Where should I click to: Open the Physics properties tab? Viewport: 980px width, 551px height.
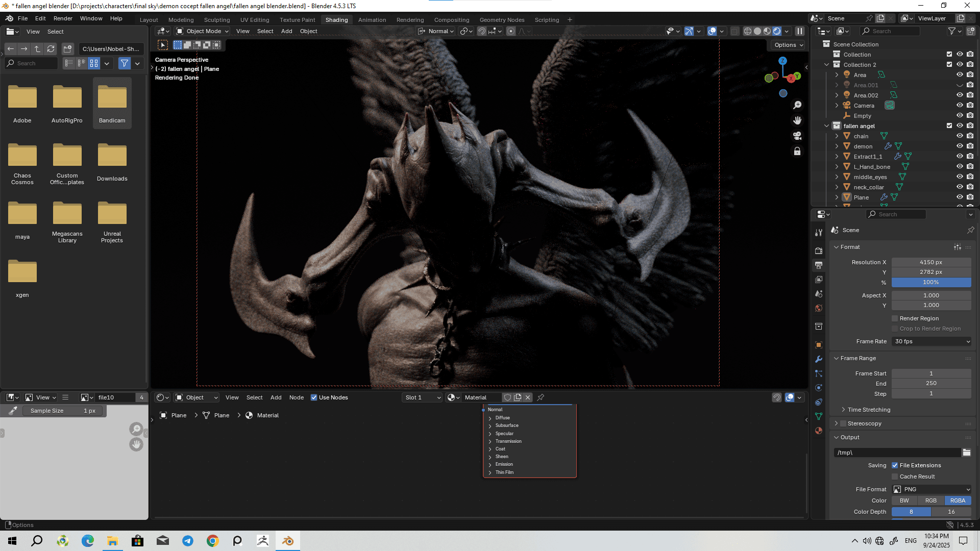click(819, 388)
